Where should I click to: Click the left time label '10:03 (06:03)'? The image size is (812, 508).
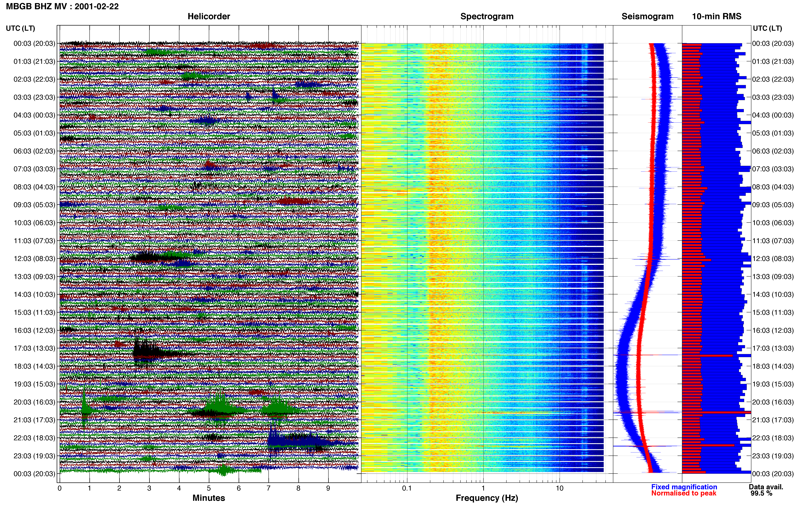(34, 223)
